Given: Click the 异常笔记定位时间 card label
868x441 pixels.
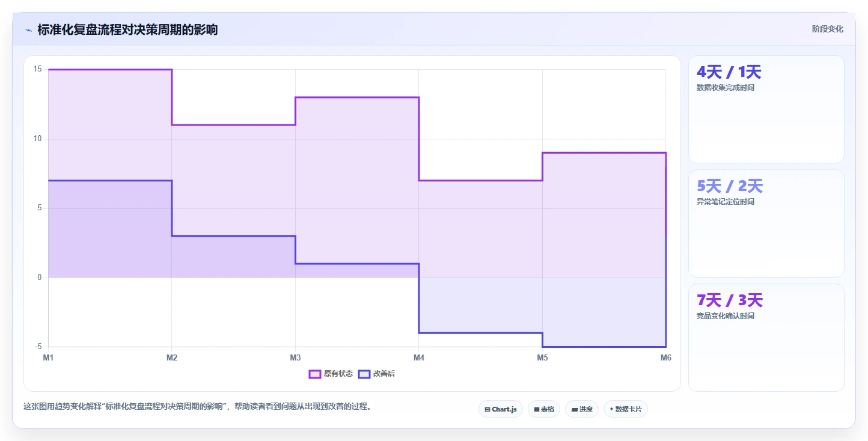Looking at the screenshot, I should [x=726, y=202].
